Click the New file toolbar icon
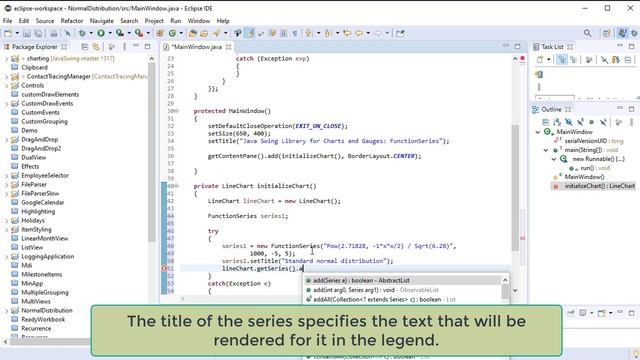 click(8, 33)
